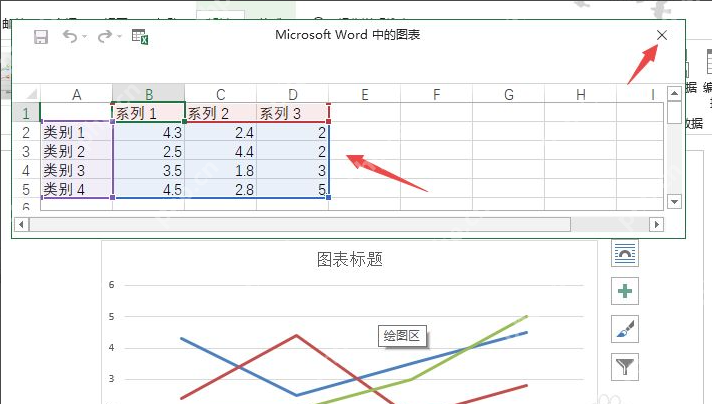The image size is (712, 404).
Task: Close the Microsoft Word chart data window
Action: click(x=662, y=35)
